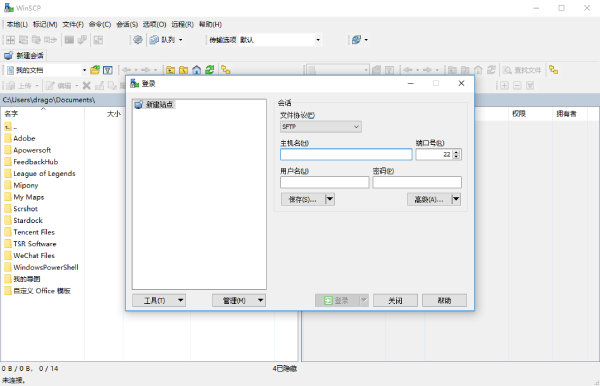Open the File protocol SFTP combo box
The height and width of the screenshot is (386, 600).
point(321,127)
